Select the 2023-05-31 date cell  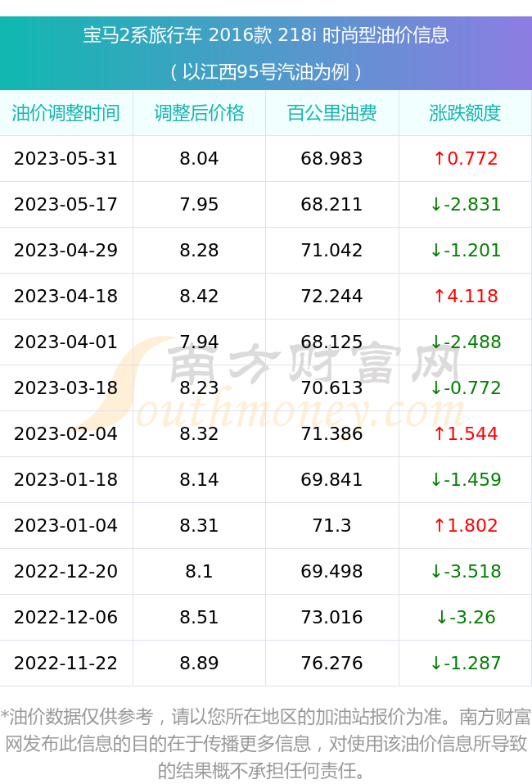tap(66, 158)
